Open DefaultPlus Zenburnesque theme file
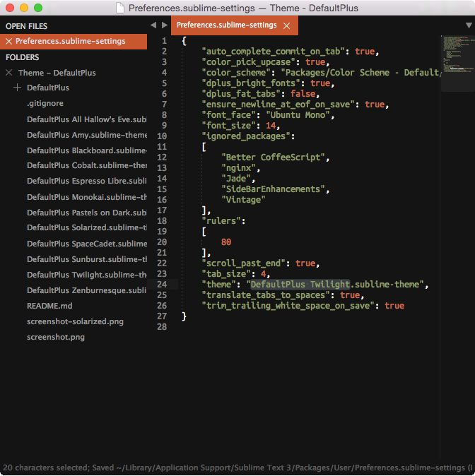The image size is (475, 476). [87, 290]
